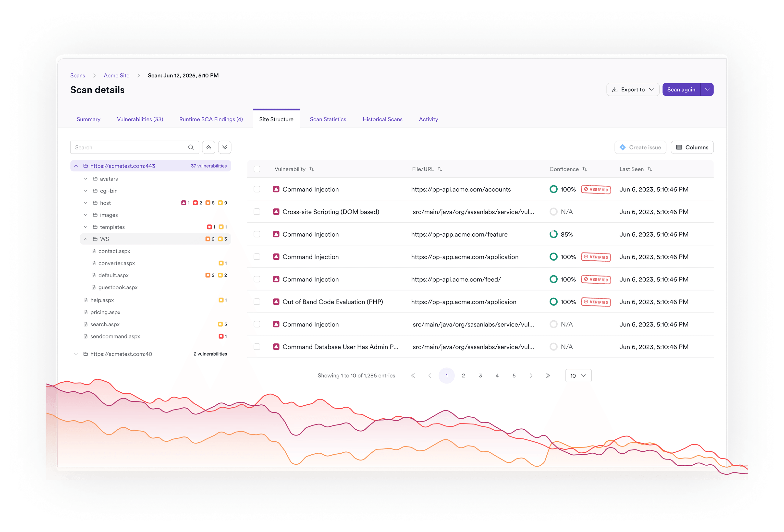This screenshot has height=532, width=784.
Task: Click the VERIFIED badge on accounts row
Action: click(x=596, y=190)
